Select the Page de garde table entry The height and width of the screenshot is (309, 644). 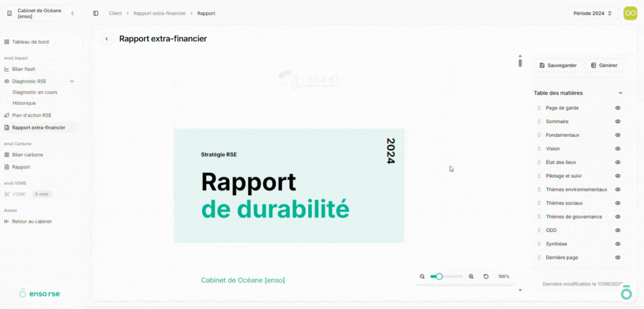click(562, 108)
